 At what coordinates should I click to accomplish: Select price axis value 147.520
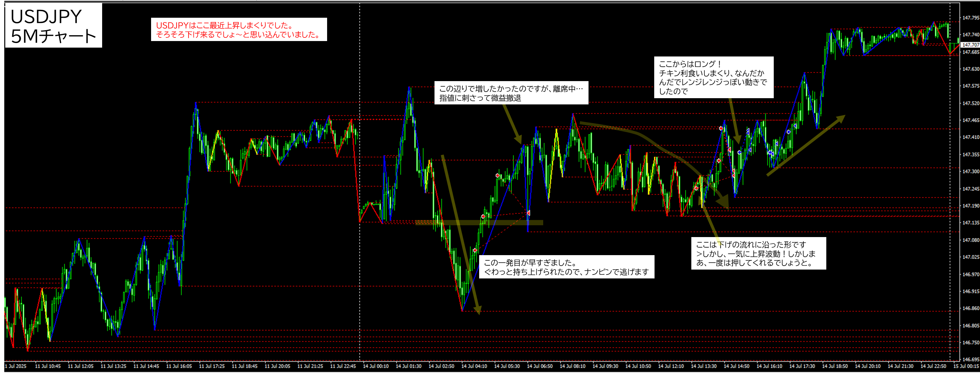pos(970,103)
